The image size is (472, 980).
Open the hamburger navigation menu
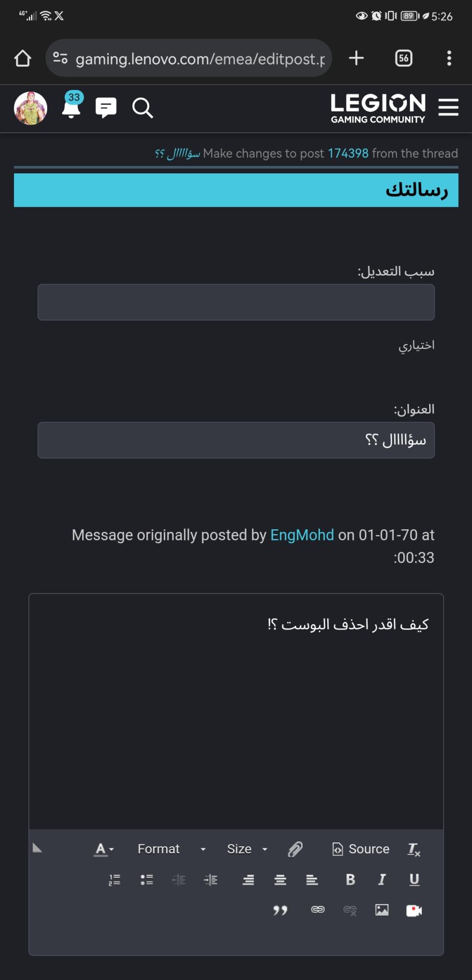click(x=448, y=108)
